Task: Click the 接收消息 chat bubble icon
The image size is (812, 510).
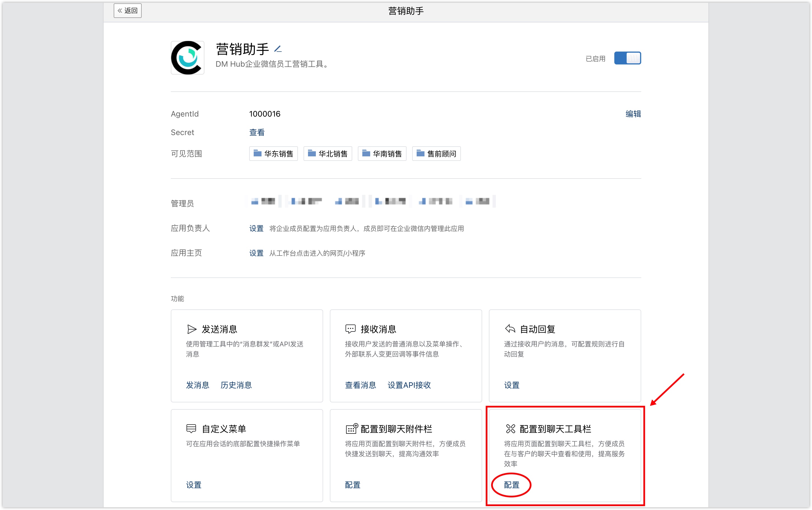Action: tap(350, 329)
